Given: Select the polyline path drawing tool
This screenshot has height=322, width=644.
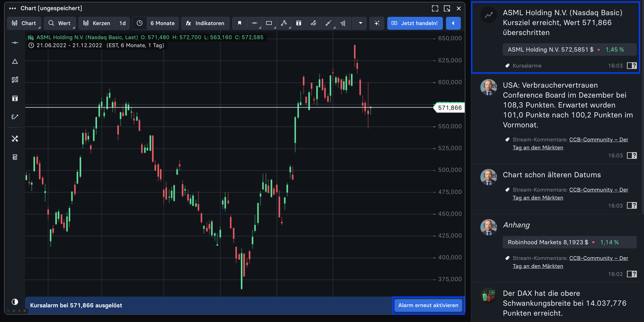Looking at the screenshot, I should (x=284, y=23).
